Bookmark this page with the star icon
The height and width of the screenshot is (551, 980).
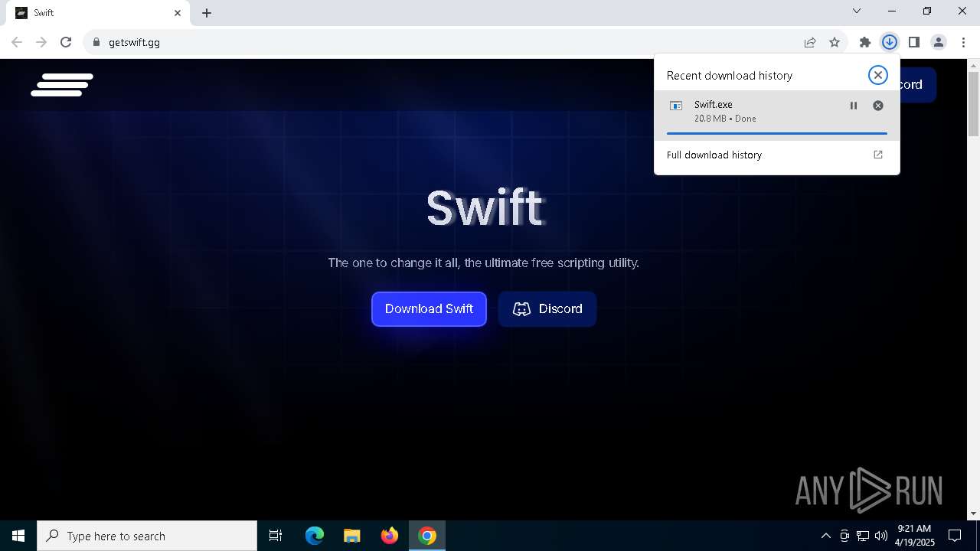[x=835, y=42]
